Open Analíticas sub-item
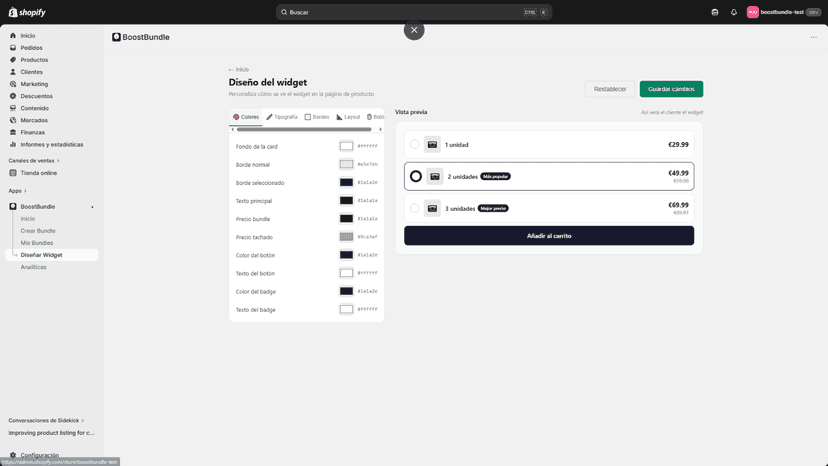828x466 pixels. tap(33, 267)
